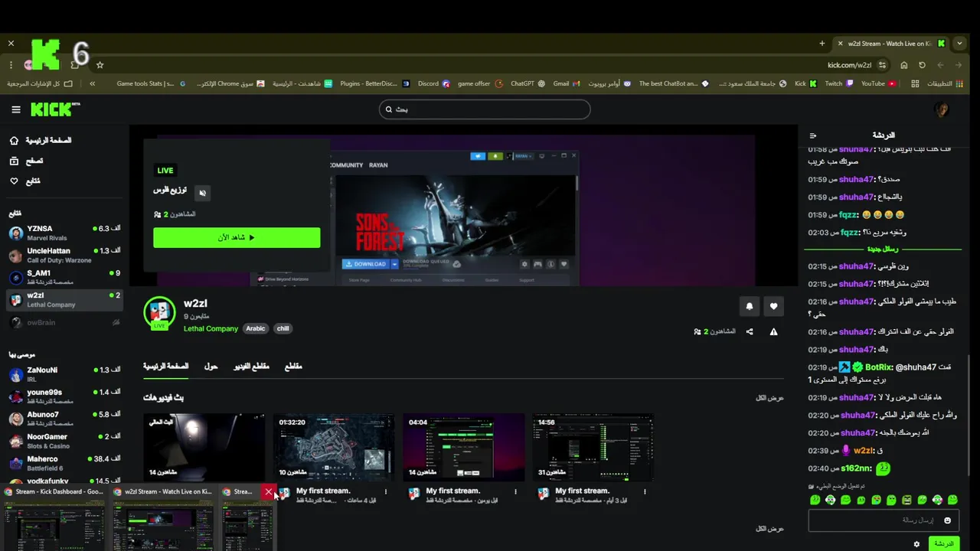Switch to مقاطع الفيديو (Videos) tab
980x551 pixels.
pyautogui.click(x=251, y=367)
